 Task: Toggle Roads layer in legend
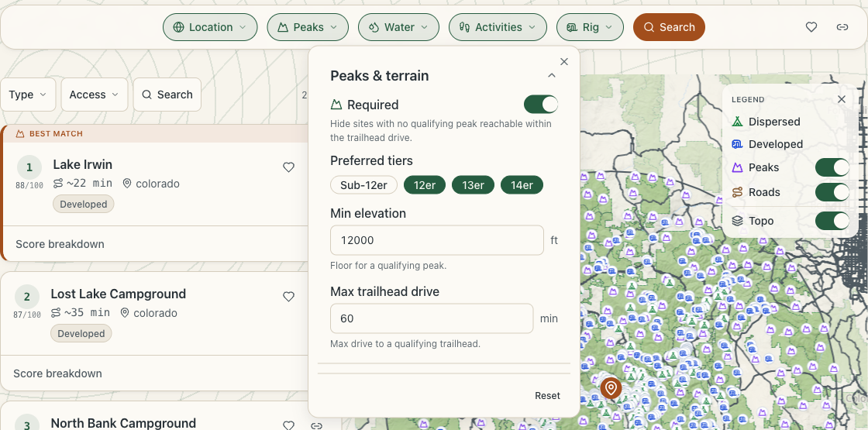tap(832, 192)
